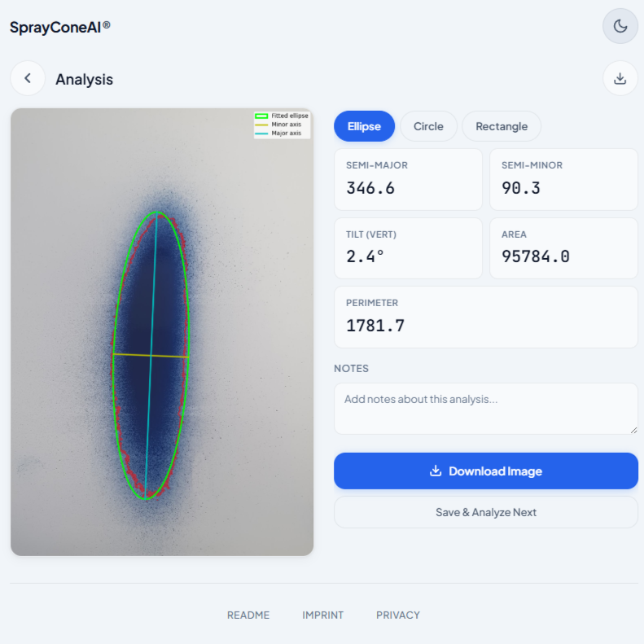Click the Tilt (Vert) value card
The width and height of the screenshot is (644, 644).
click(408, 248)
